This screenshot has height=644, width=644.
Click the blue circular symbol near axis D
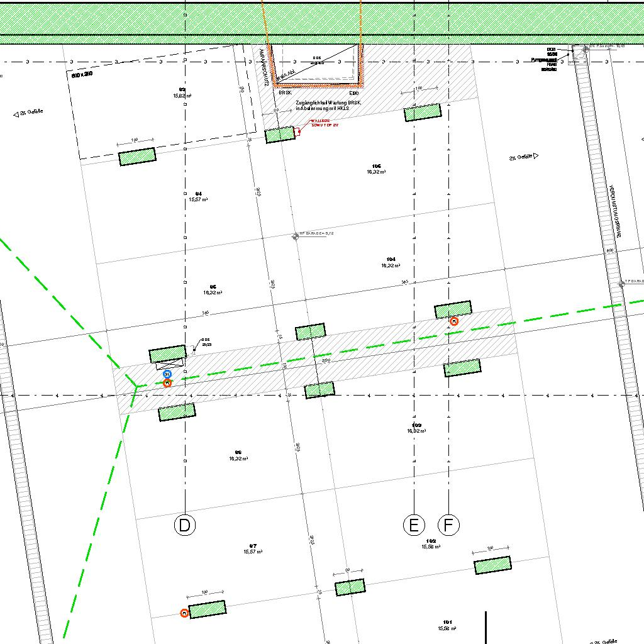point(167,375)
